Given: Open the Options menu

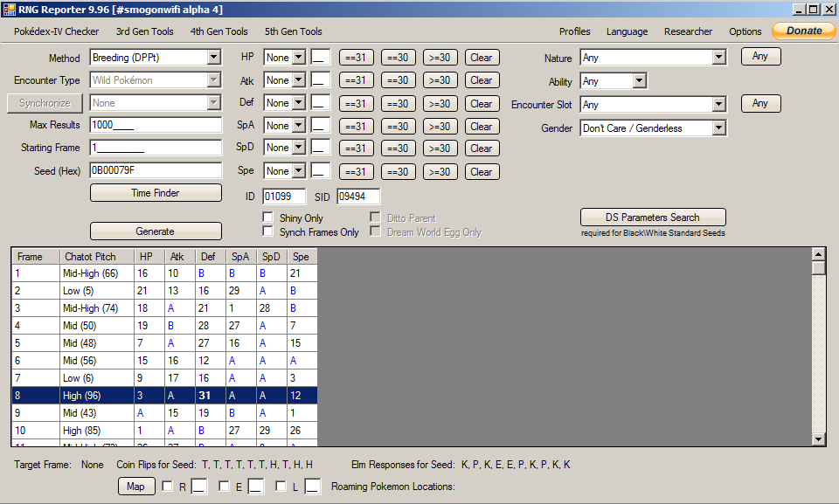Looking at the screenshot, I should point(745,31).
